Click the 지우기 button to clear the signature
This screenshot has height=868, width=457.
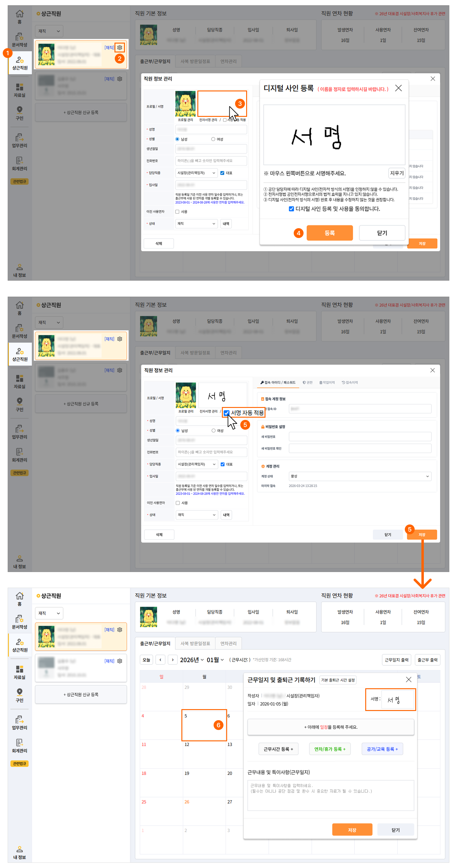pos(397,173)
